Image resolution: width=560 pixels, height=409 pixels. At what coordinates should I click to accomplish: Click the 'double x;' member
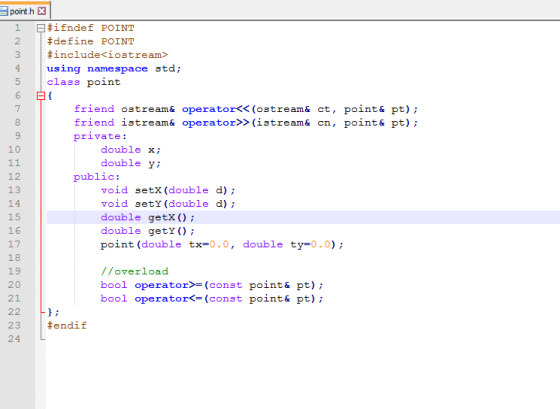131,150
